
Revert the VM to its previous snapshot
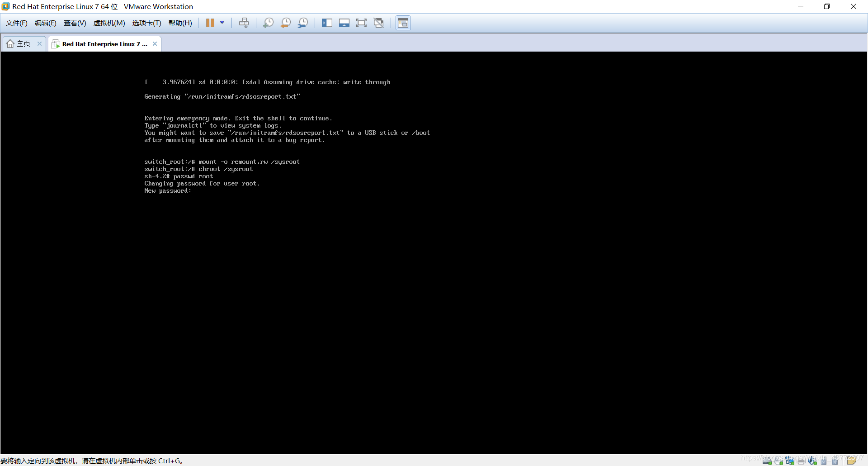285,23
